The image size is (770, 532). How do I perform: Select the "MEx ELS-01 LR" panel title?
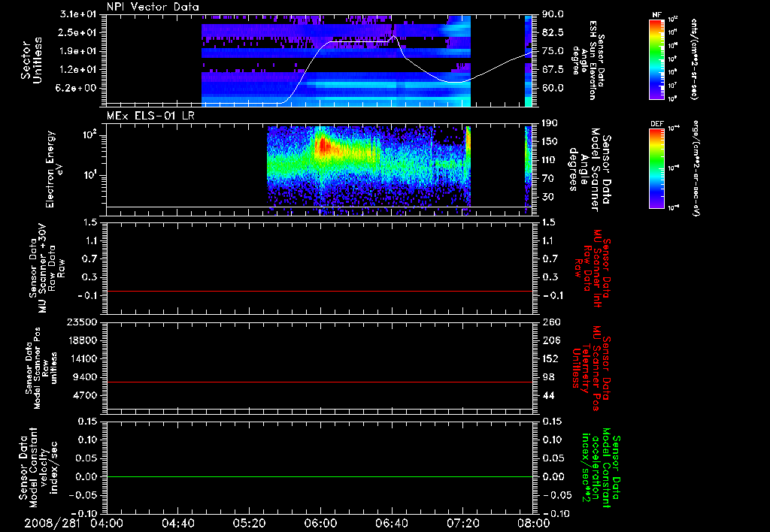[150, 116]
